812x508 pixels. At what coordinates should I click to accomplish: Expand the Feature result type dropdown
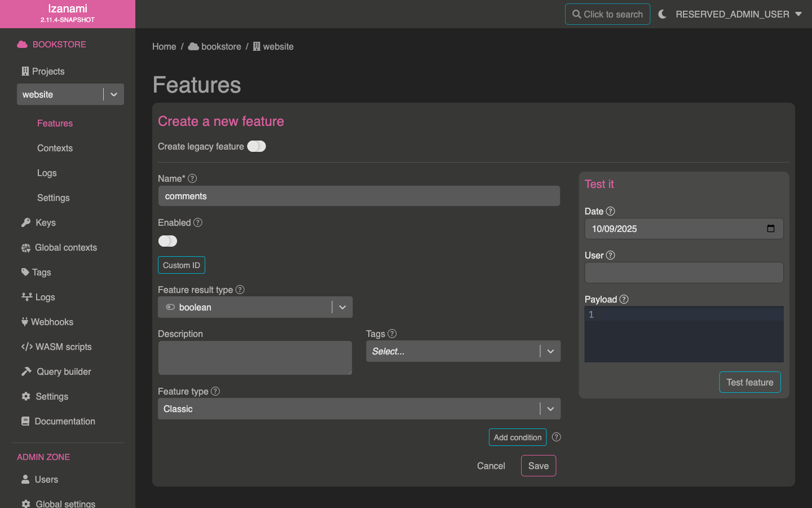[342, 307]
